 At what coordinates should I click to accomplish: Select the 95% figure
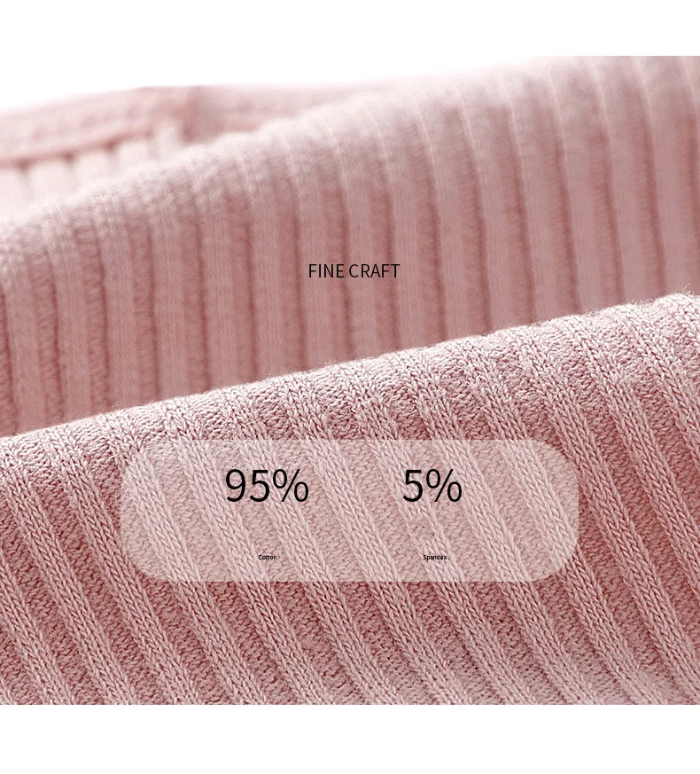267,486
